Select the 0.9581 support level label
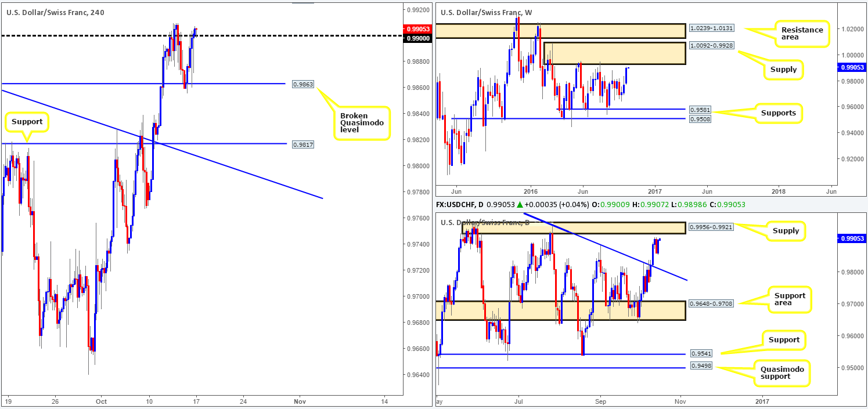Image resolution: width=868 pixels, height=409 pixels. click(x=701, y=109)
